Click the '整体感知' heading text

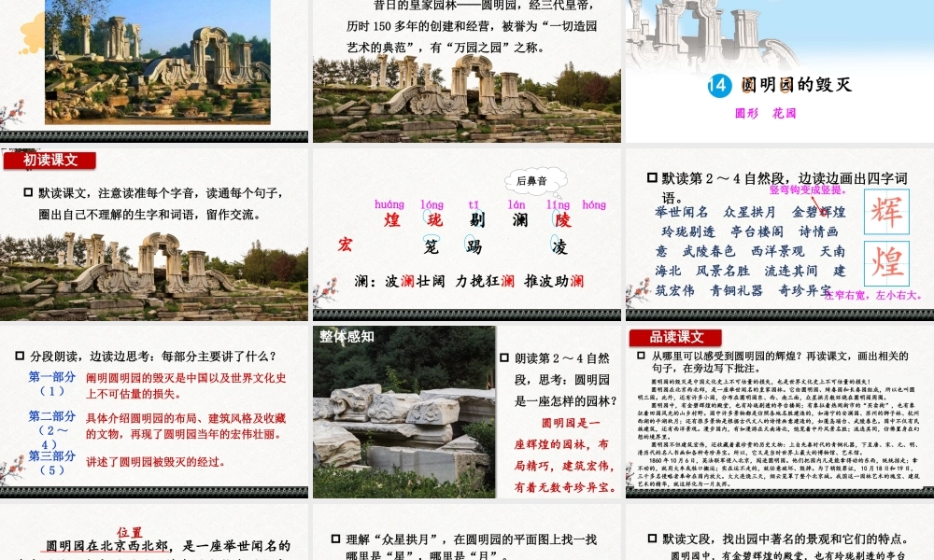347,336
